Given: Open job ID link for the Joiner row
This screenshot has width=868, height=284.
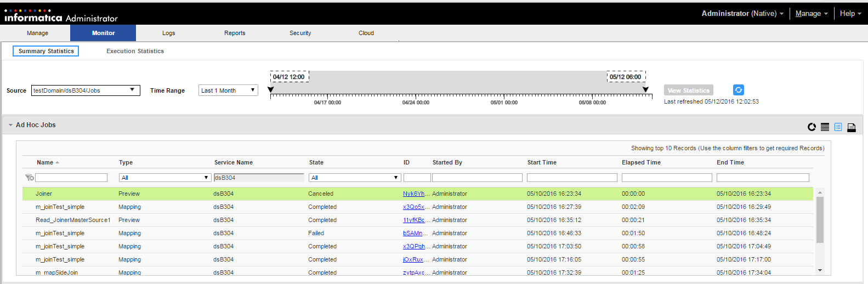Looking at the screenshot, I should coord(413,194).
